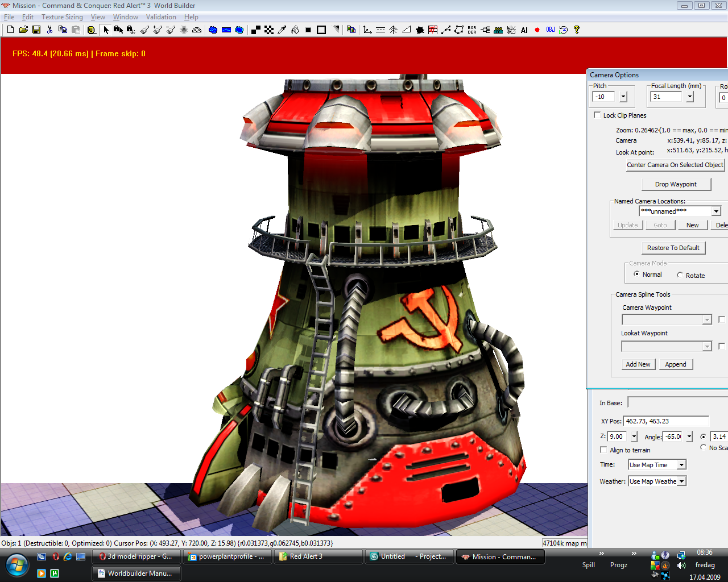Open the Edit menu
The image size is (728, 582).
click(x=28, y=17)
